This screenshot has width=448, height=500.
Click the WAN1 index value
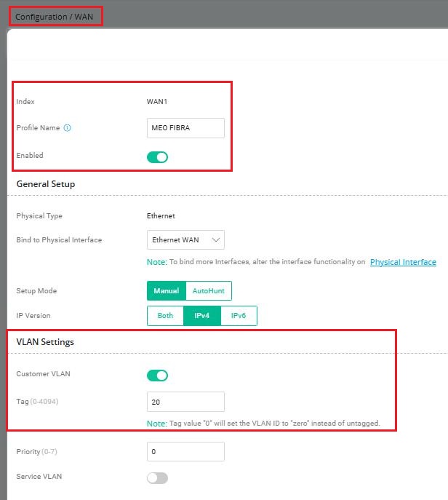pos(158,102)
